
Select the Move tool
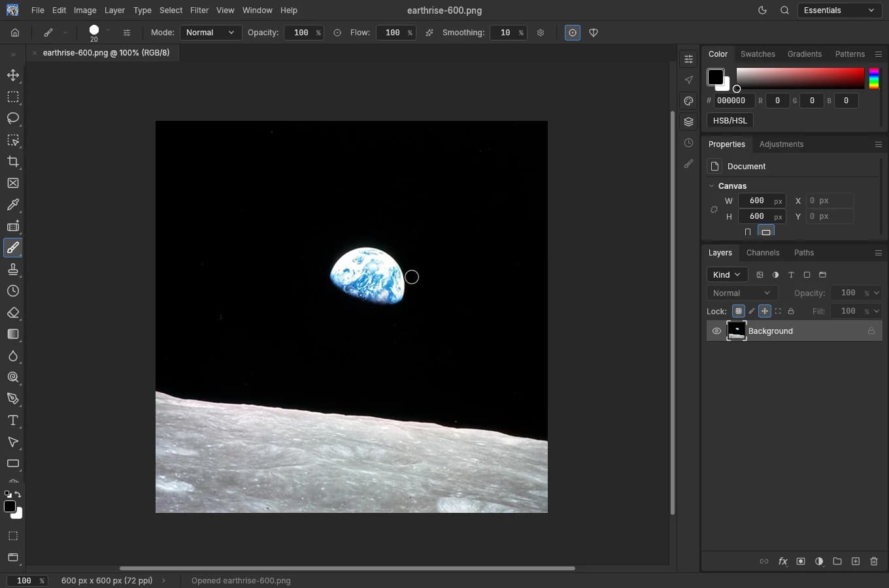tap(13, 75)
